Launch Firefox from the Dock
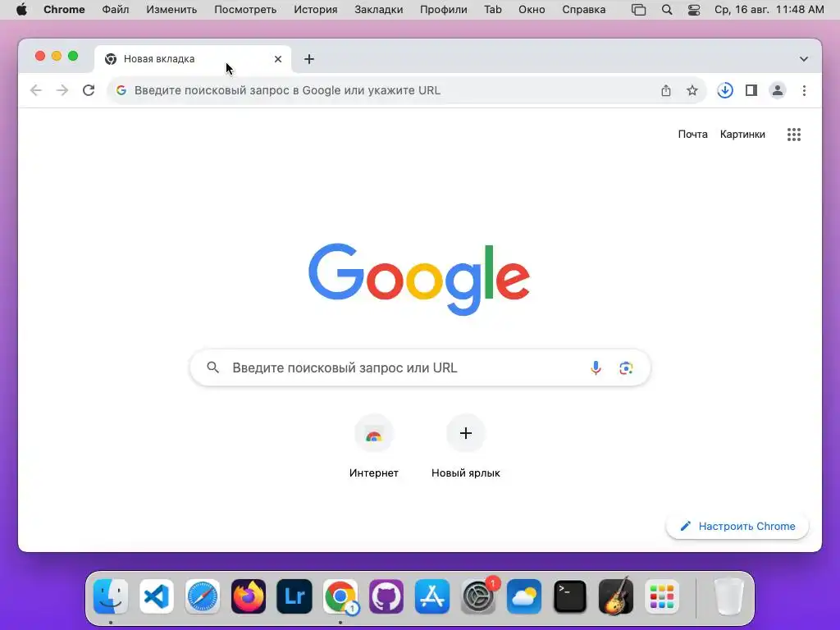This screenshot has height=630, width=840. [x=249, y=596]
